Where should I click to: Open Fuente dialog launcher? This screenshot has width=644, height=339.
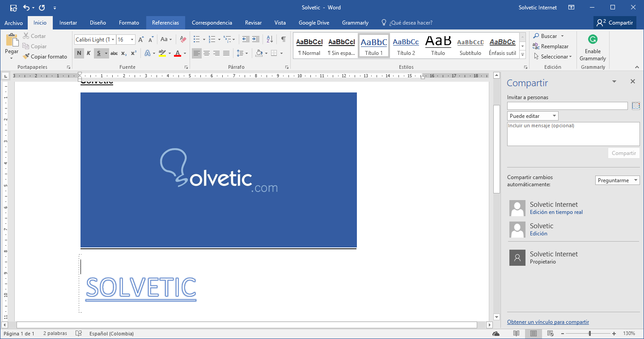186,67
